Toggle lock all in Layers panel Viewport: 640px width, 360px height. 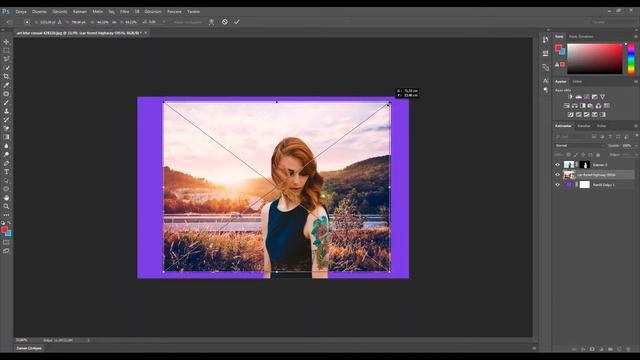(x=598, y=155)
